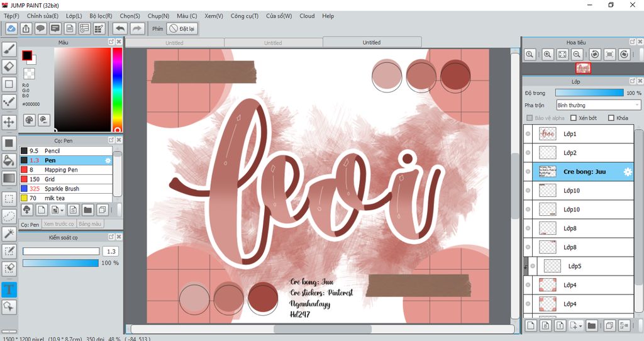Select the Grid brush
This screenshot has height=341, width=644.
[65, 179]
